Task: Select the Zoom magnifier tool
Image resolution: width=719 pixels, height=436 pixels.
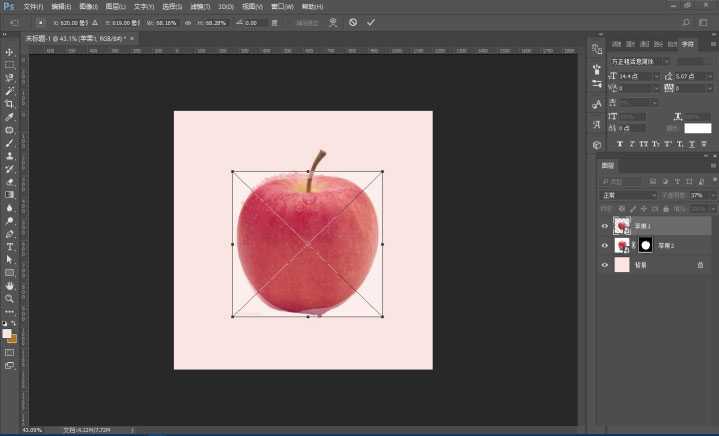Action: pyautogui.click(x=10, y=298)
